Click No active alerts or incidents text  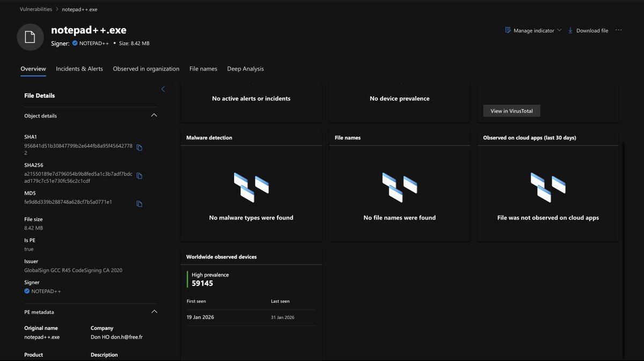click(251, 99)
